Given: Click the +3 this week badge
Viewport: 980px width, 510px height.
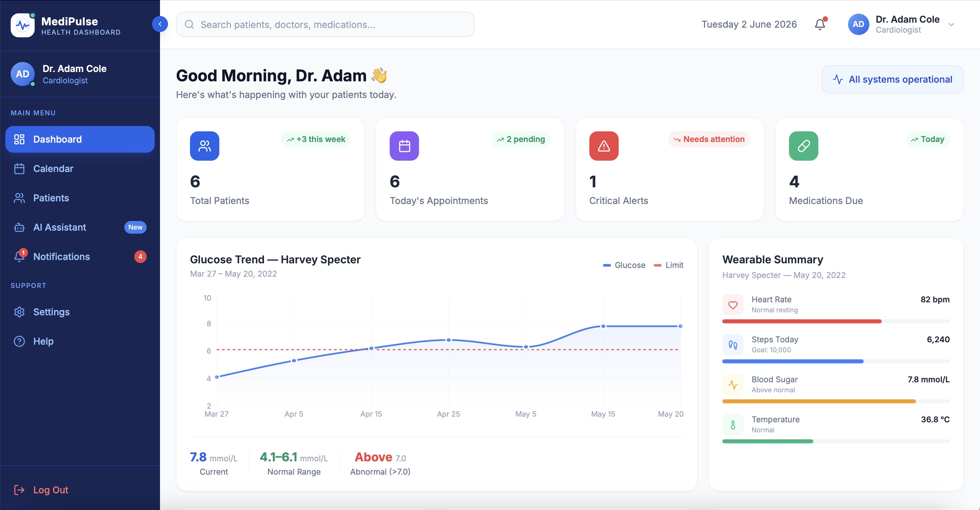Looking at the screenshot, I should pos(316,139).
